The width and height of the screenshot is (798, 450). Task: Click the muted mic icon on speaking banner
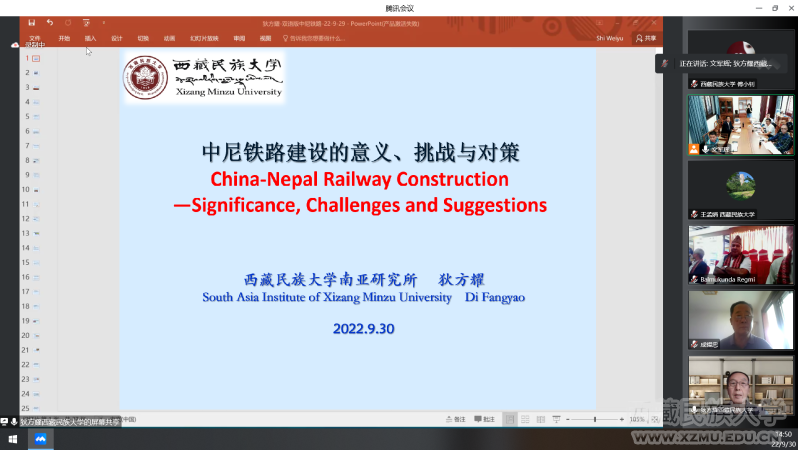click(x=665, y=64)
